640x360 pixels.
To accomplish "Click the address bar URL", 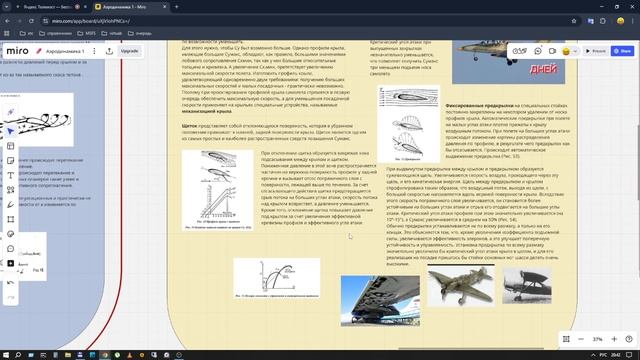I will [x=91, y=21].
